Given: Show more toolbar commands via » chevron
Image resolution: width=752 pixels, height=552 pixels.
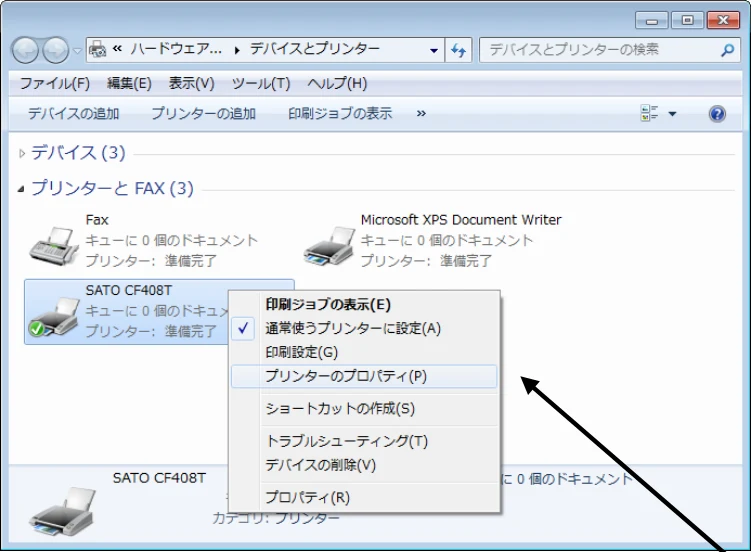Looking at the screenshot, I should coord(421,114).
